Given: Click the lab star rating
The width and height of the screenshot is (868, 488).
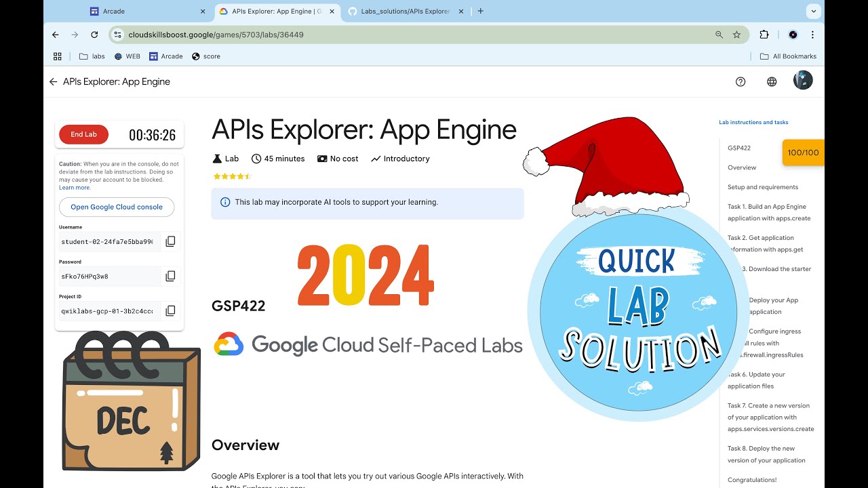Looking at the screenshot, I should pyautogui.click(x=232, y=176).
